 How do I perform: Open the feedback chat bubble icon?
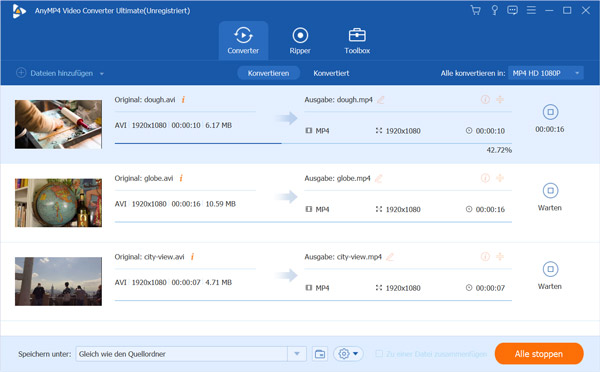pyautogui.click(x=512, y=10)
